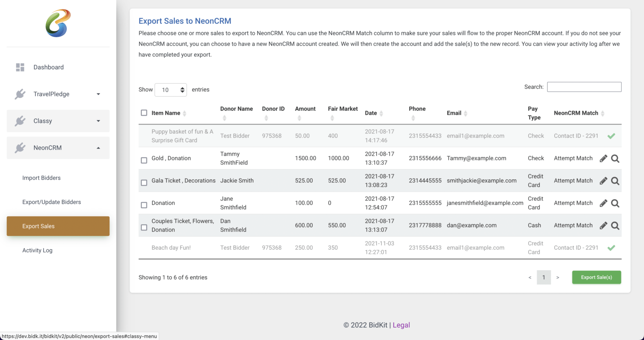
Task: Sort the table by NeonCRM Match
Action: [x=603, y=114]
